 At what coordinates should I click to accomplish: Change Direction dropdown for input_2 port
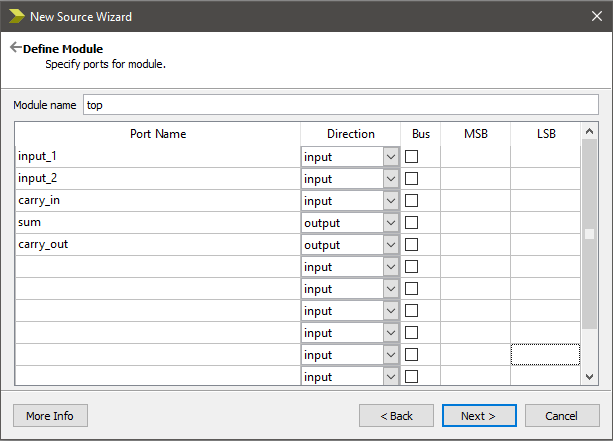[x=390, y=179]
